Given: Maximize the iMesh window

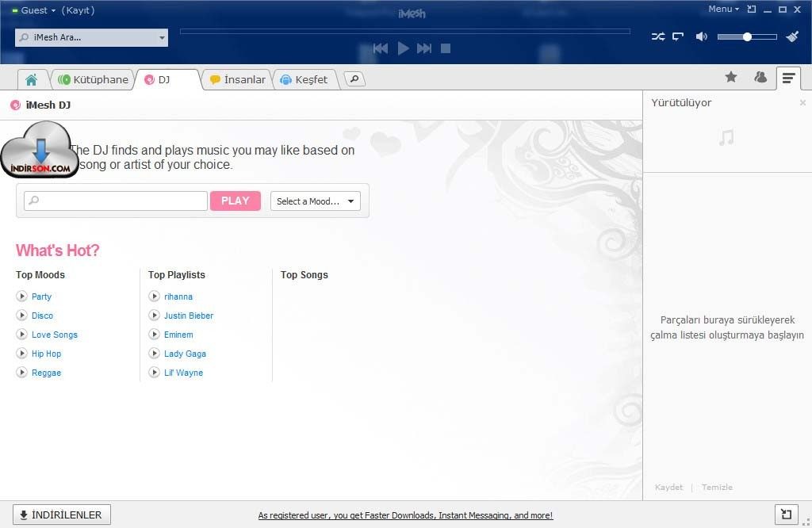Looking at the screenshot, I should click(783, 10).
